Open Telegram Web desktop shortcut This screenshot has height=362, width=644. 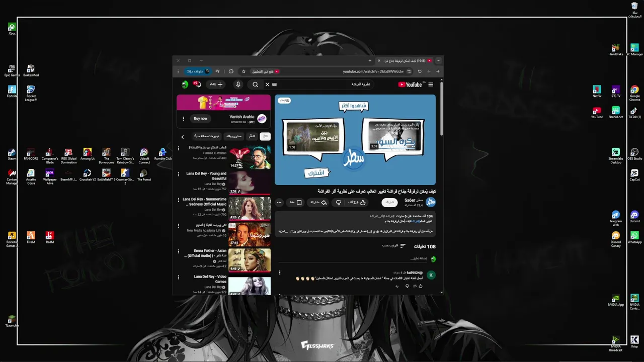tap(616, 219)
